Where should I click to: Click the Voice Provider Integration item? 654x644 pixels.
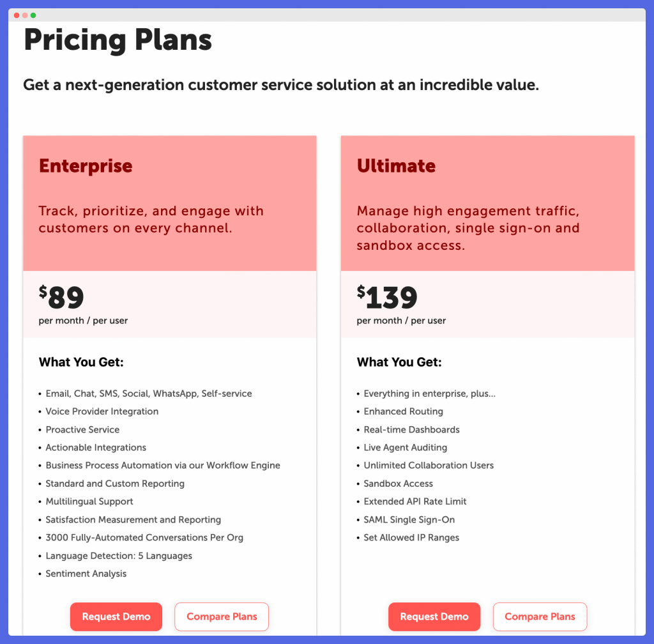(x=102, y=411)
